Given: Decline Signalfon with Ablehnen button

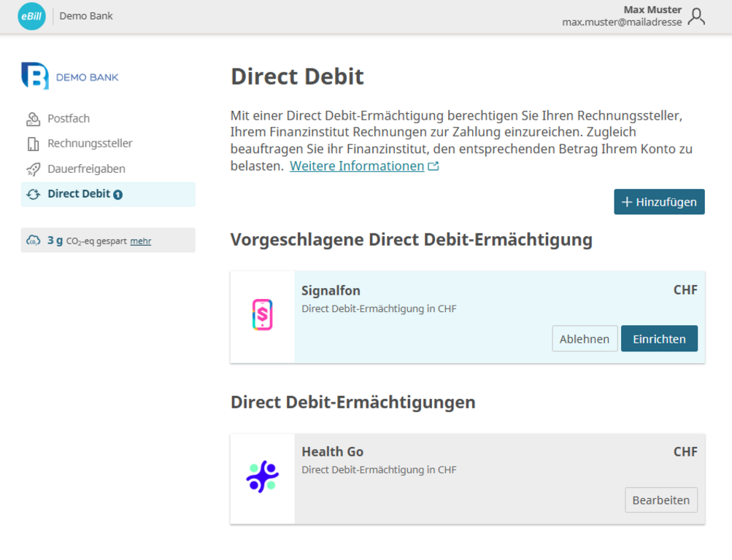Looking at the screenshot, I should [x=585, y=339].
